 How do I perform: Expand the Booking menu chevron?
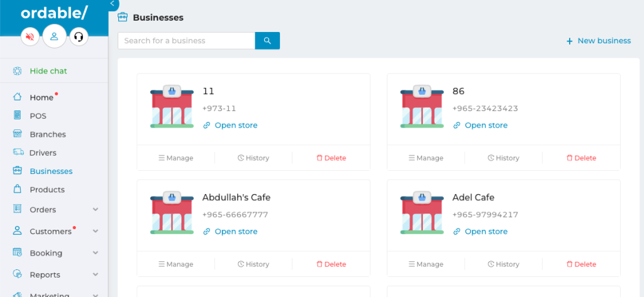96,253
